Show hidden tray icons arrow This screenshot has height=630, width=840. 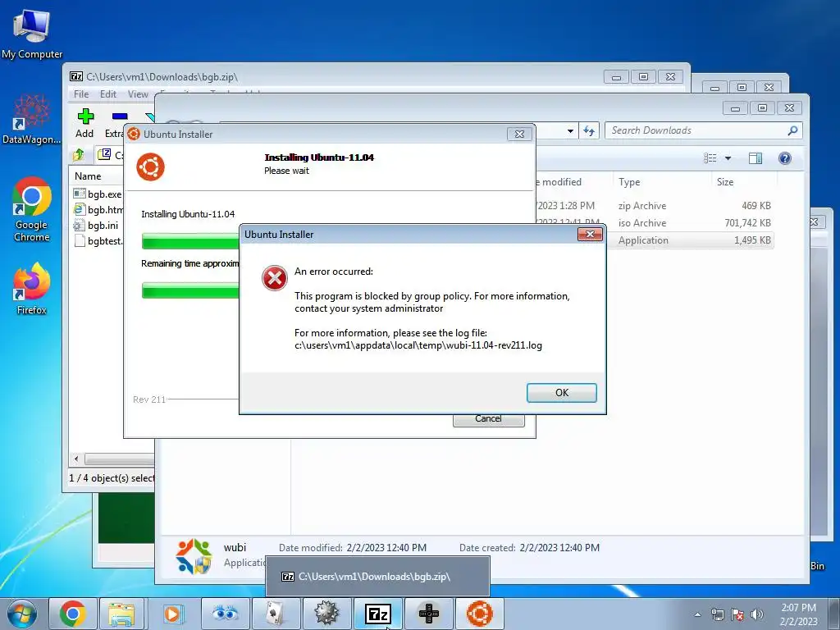[x=697, y=614]
